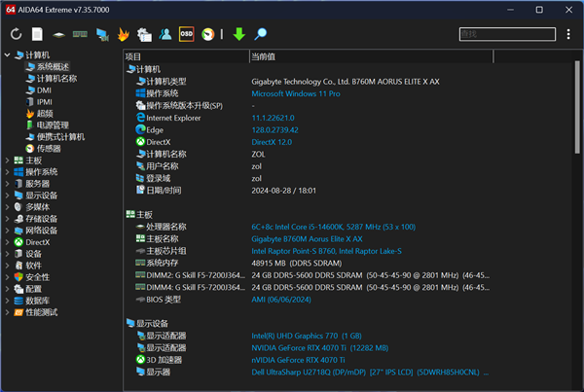584x392 pixels.
Task: Launch the System Stability Test flame icon
Action: (124, 34)
